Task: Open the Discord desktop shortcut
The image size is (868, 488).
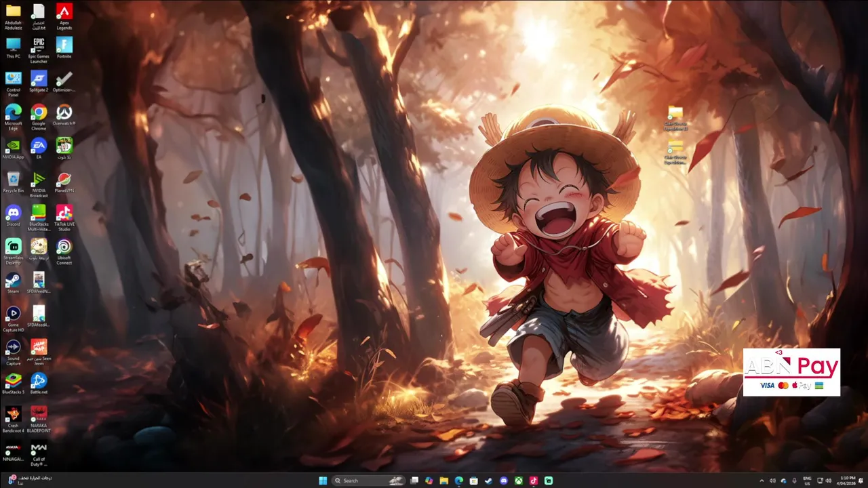Action: coord(13,216)
